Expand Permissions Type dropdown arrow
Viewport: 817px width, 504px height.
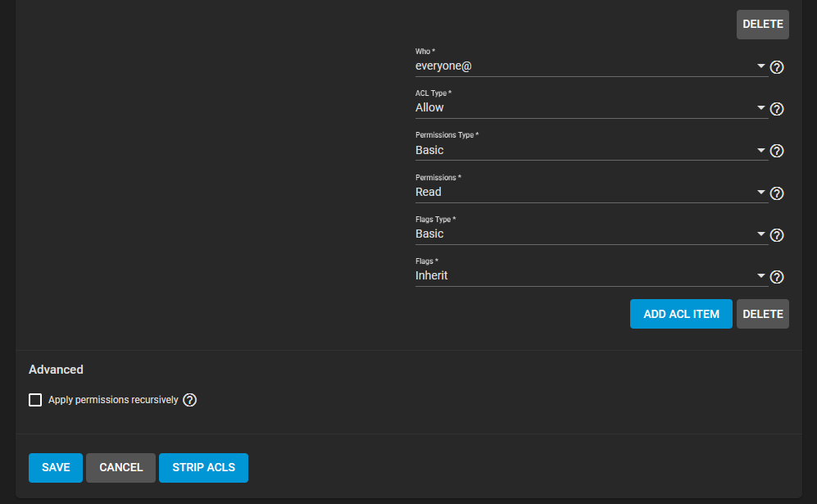pyautogui.click(x=760, y=150)
